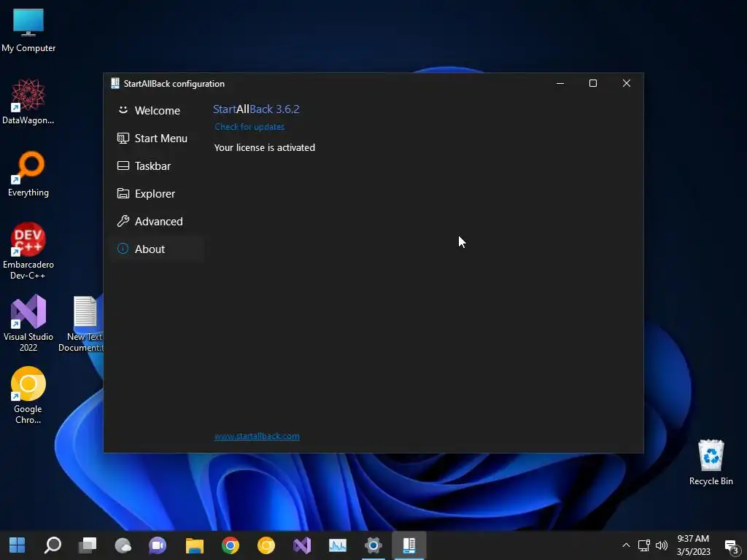The height and width of the screenshot is (560, 747).
Task: Select the DataWagon desktop shortcut
Action: click(28, 101)
